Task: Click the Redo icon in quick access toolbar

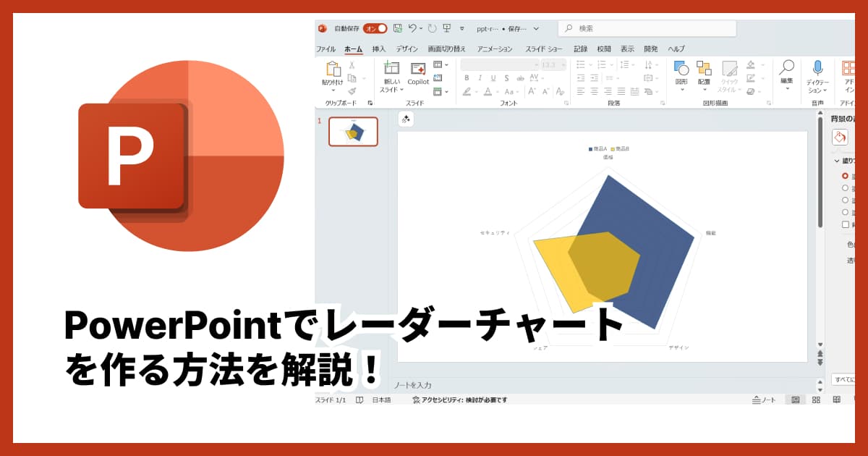Action: click(x=432, y=29)
